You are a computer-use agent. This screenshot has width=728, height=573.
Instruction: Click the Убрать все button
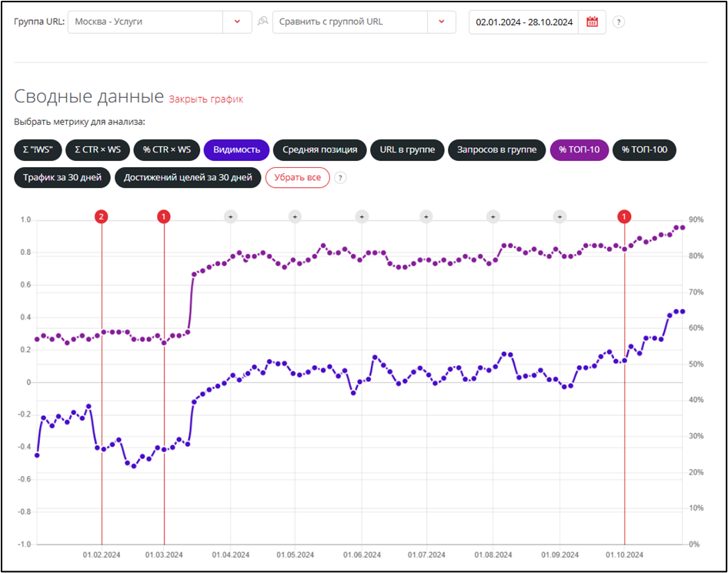pyautogui.click(x=297, y=178)
